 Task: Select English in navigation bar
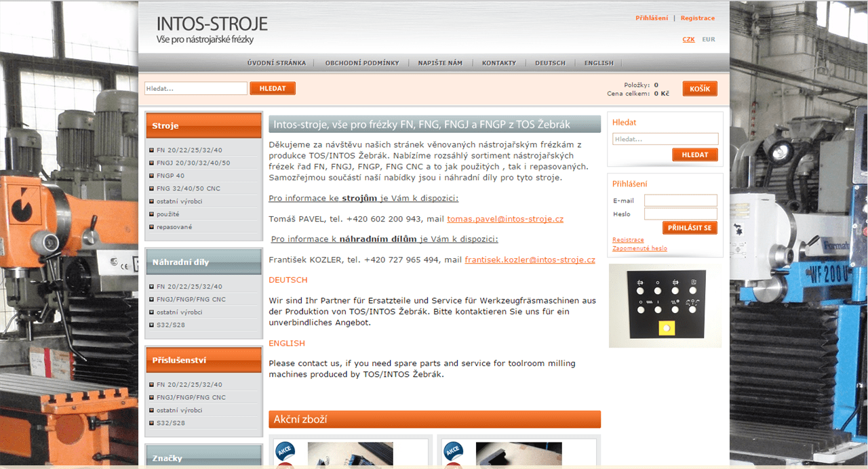599,63
